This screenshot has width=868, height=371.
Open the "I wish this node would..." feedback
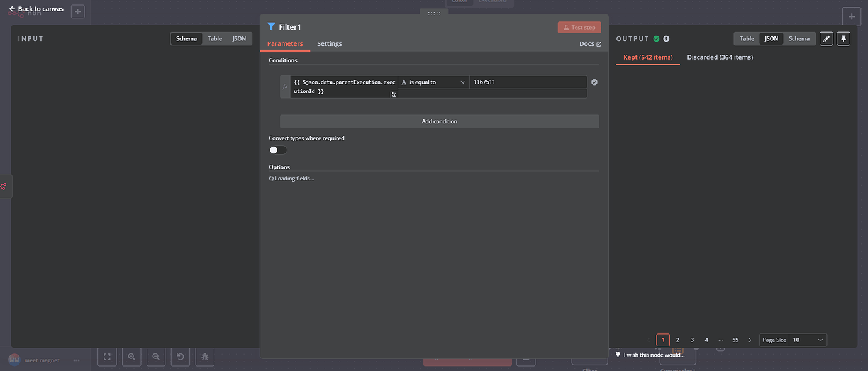652,354
